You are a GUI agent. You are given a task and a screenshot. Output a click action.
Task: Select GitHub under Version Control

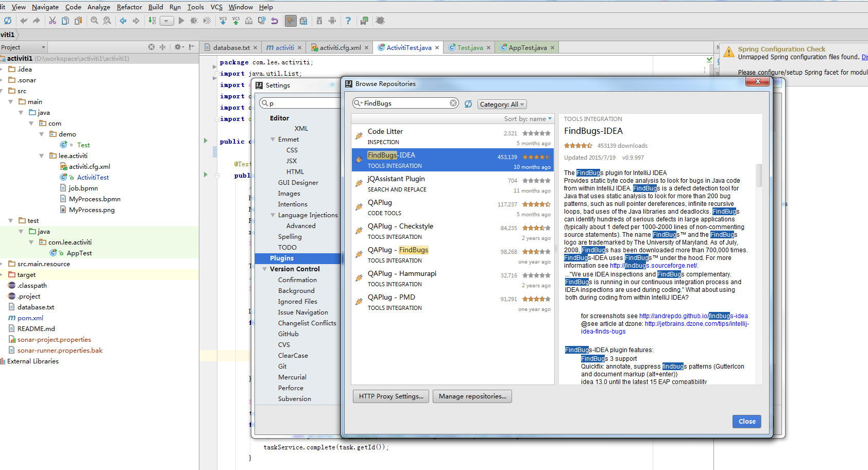288,334
